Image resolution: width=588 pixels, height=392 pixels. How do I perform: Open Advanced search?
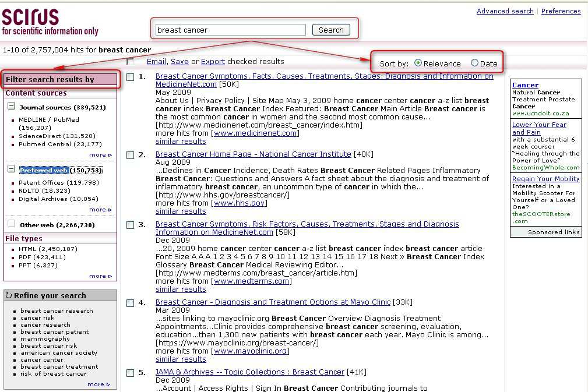[x=505, y=11]
